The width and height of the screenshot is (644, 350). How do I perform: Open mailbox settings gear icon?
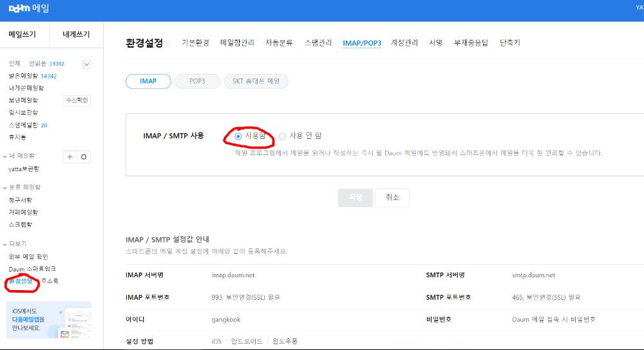click(84, 157)
